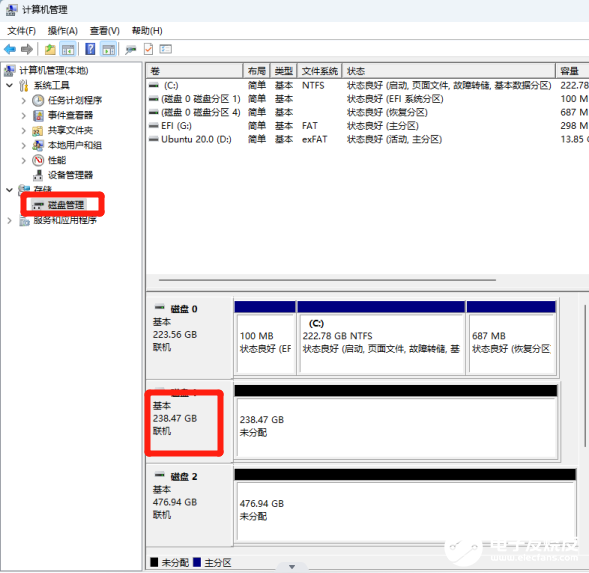Open the 操作(A) menu
The height and width of the screenshot is (573, 589).
click(x=62, y=31)
